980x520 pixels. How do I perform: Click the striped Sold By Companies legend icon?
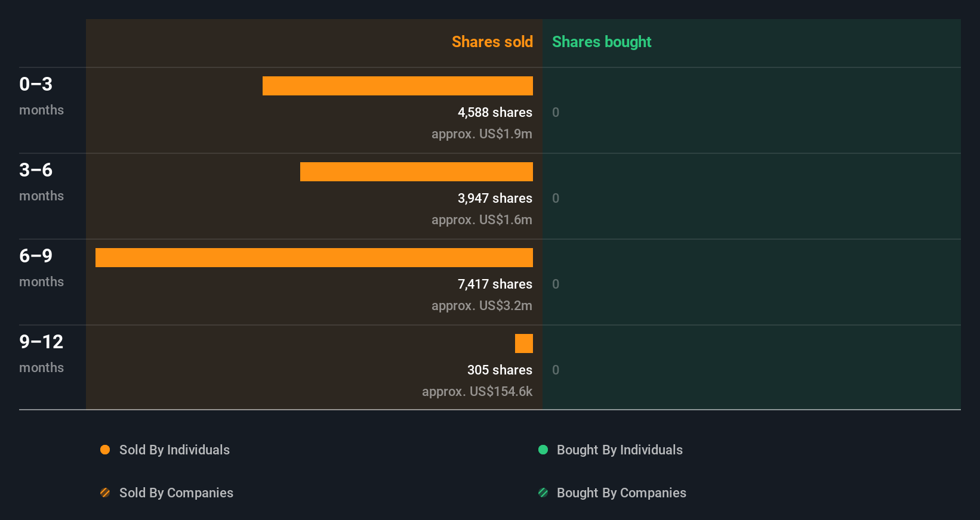tap(105, 493)
